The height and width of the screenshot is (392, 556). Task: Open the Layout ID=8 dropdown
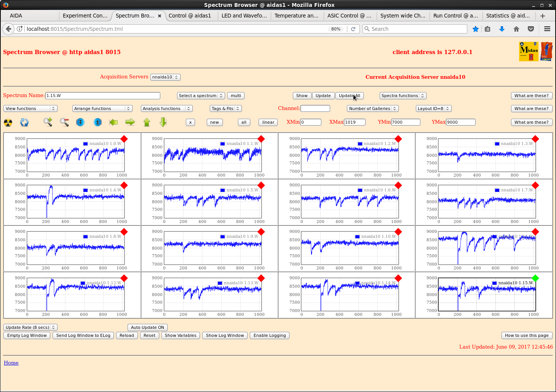click(434, 108)
